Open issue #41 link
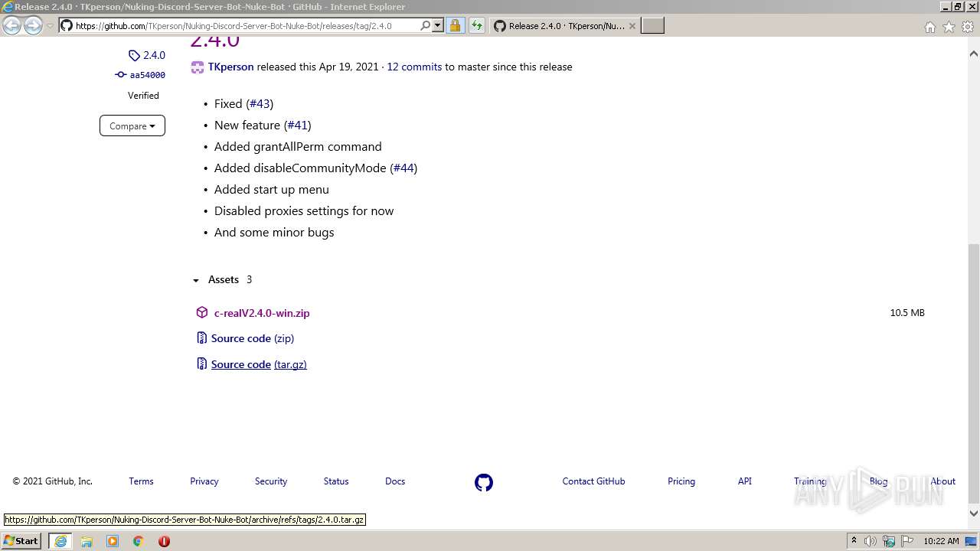The width and height of the screenshot is (980, 551). tap(297, 125)
